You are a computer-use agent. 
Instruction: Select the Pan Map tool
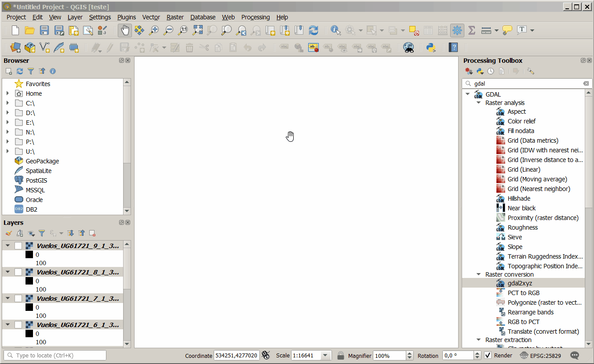point(124,30)
